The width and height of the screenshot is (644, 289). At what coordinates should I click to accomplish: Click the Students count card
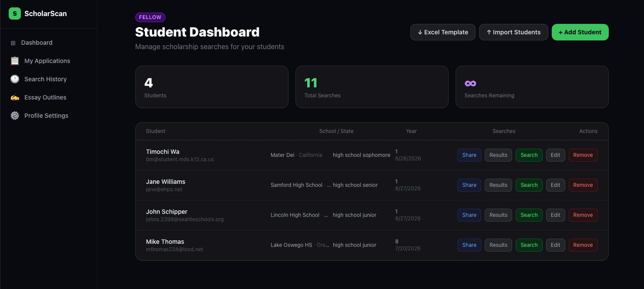pos(212,87)
